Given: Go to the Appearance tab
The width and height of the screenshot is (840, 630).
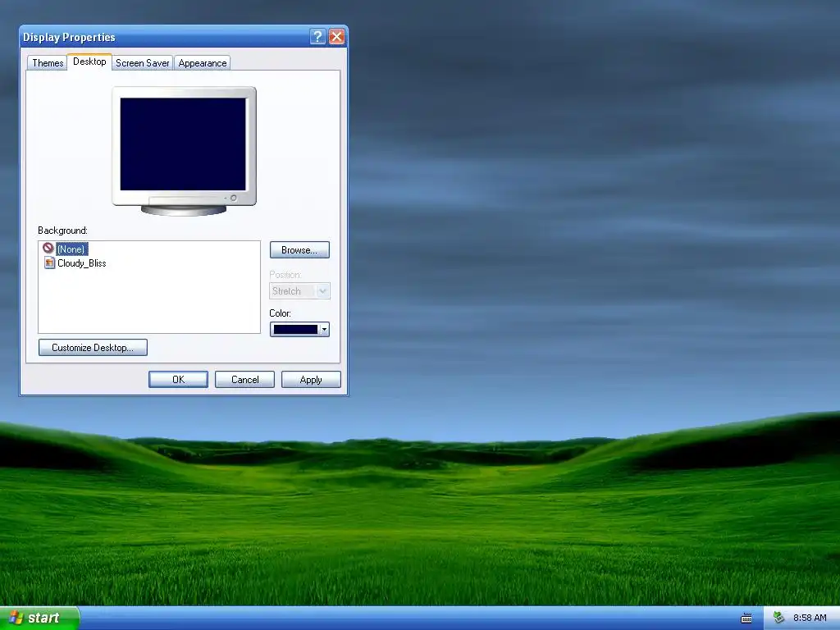Looking at the screenshot, I should coord(203,62).
